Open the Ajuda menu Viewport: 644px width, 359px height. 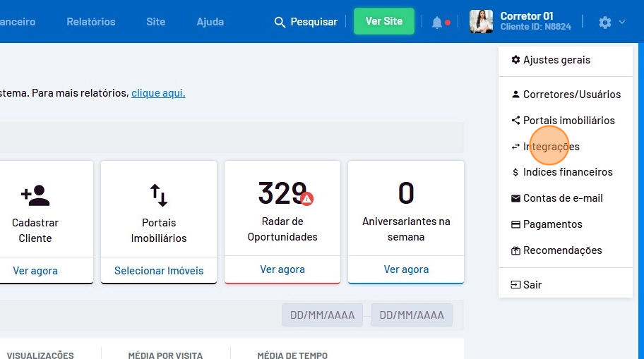click(210, 22)
